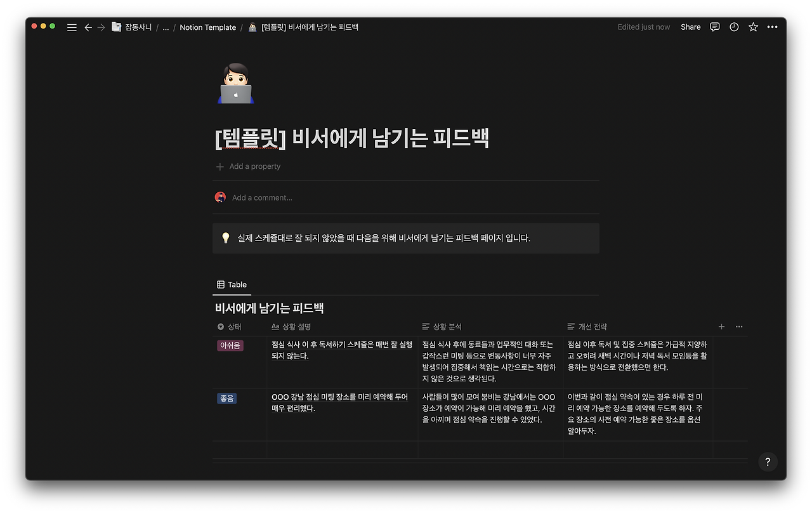Open the sidebar hamburger menu
Screen dimensions: 812x514
click(x=72, y=27)
